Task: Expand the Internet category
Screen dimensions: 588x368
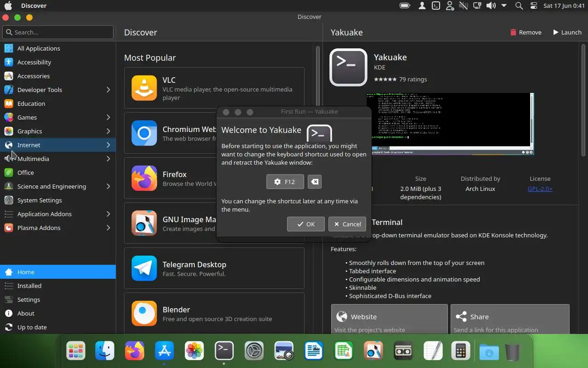Action: (108, 145)
